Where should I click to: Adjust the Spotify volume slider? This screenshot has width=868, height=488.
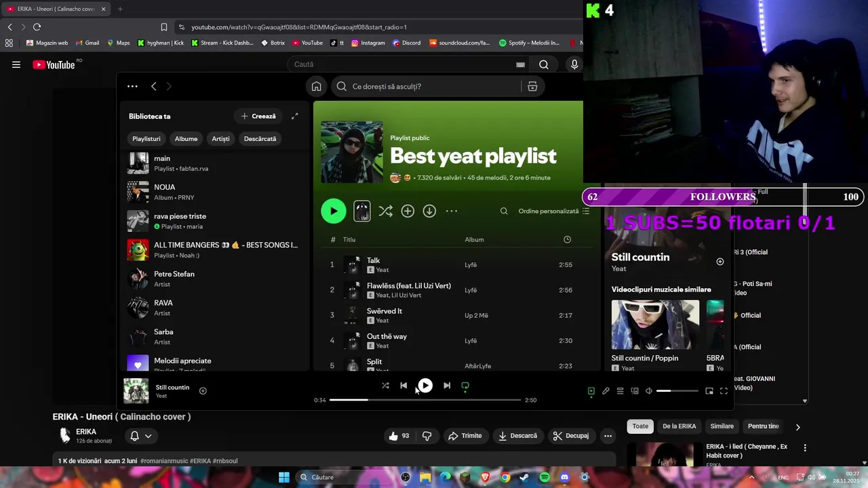point(677,391)
